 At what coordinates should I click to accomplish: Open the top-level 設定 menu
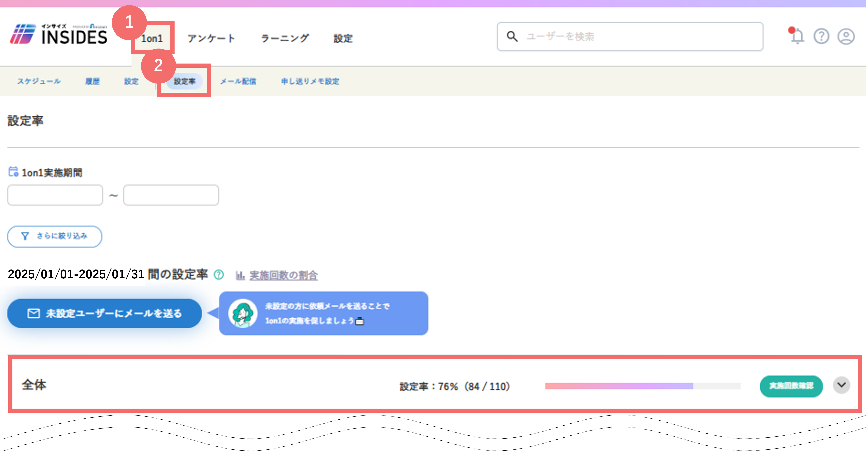point(343,38)
